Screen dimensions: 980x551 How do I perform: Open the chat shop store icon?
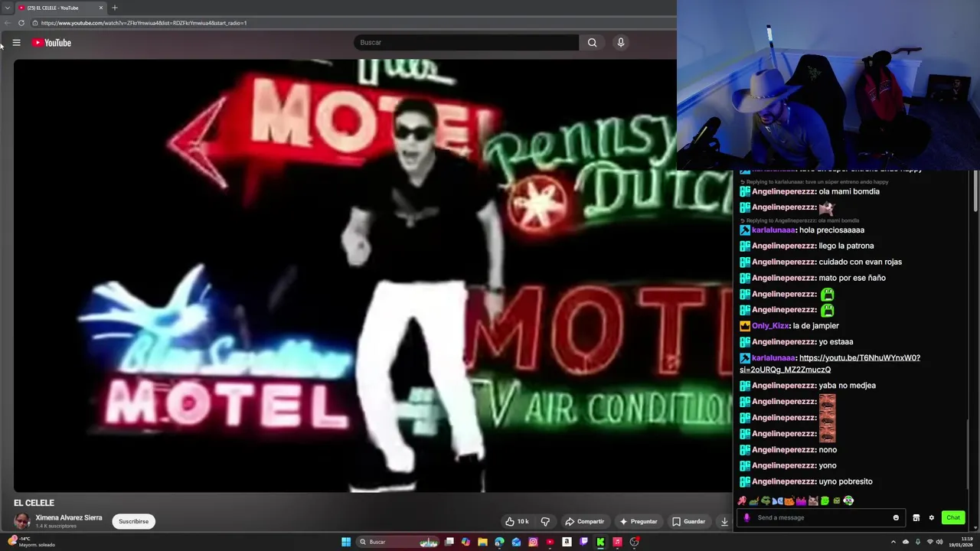point(916,517)
